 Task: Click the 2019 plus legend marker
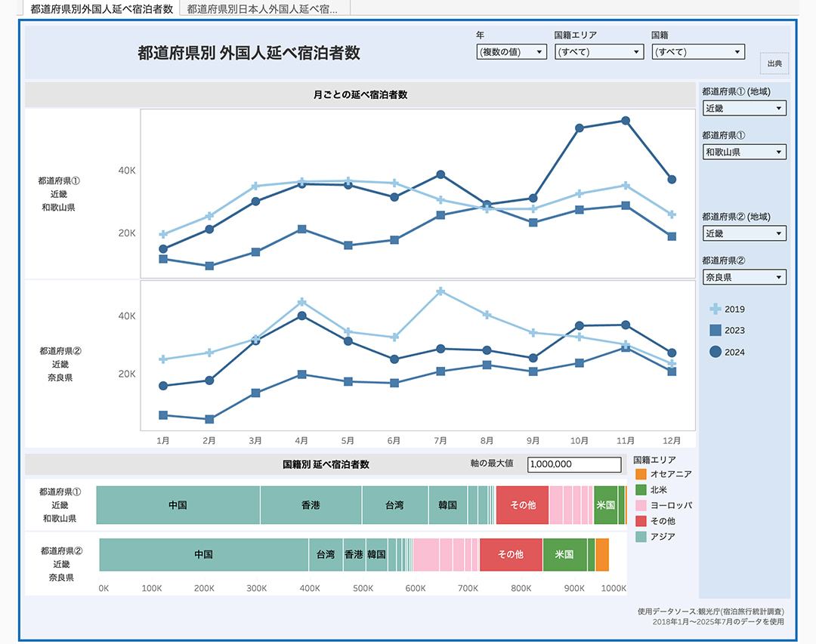(715, 309)
